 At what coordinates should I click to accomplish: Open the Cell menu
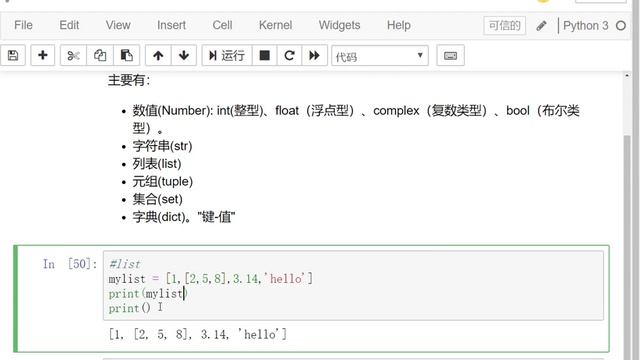coord(222,25)
